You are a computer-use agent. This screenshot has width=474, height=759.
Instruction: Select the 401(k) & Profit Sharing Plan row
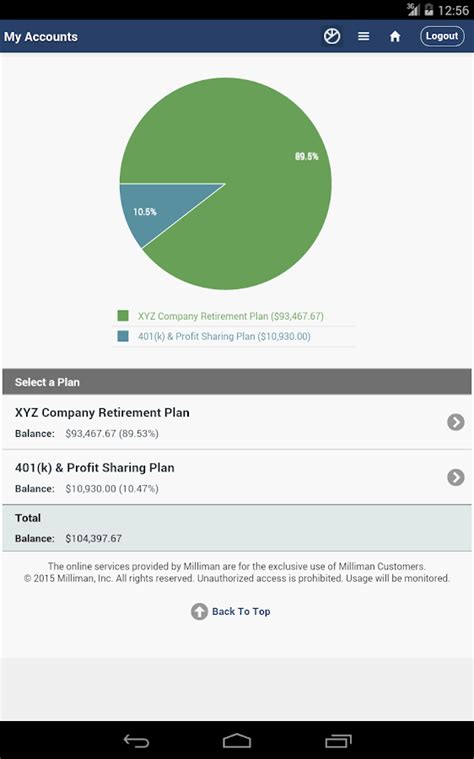point(237,477)
